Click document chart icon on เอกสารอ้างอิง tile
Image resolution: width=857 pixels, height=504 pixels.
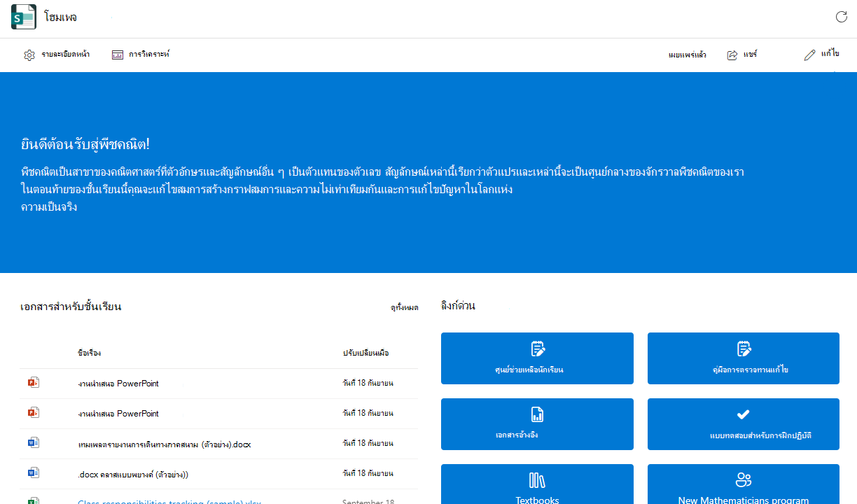coord(538,414)
